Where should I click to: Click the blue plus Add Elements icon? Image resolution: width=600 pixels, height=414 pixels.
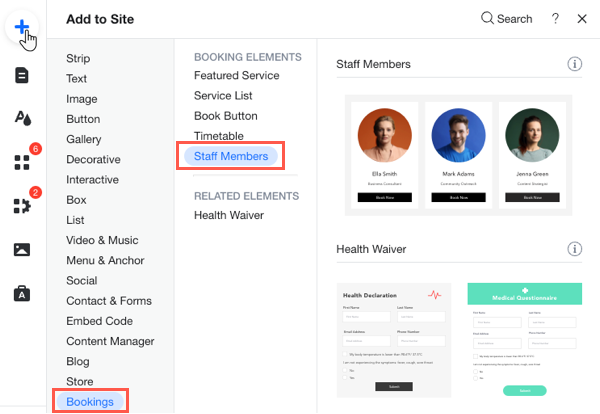click(22, 27)
